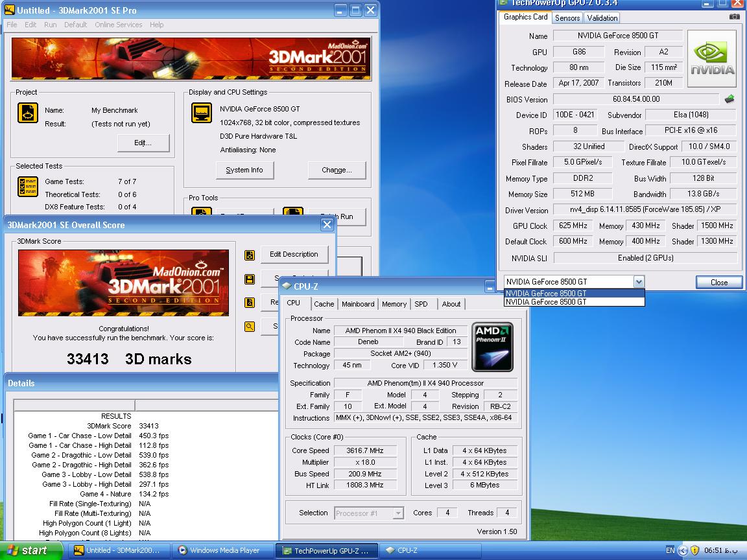Click the BIOS save chip icon in GPU-Z
747x560 pixels.
pyautogui.click(x=729, y=99)
